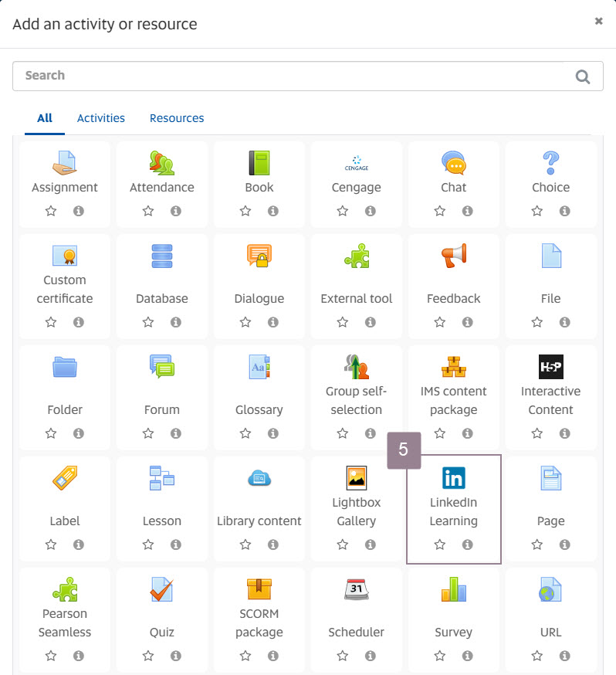Click inside the Search field
Image resolution: width=616 pixels, height=675 pixels.
click(232, 76)
